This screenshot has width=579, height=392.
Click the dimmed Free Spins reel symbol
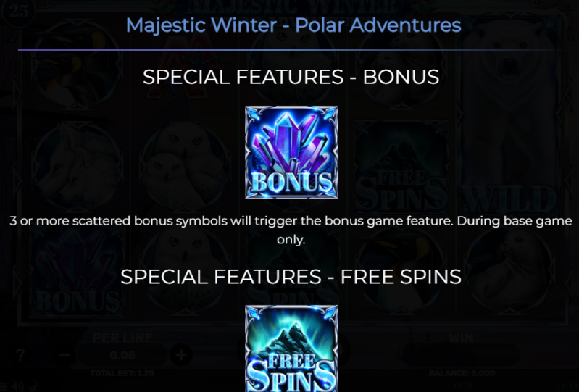(x=401, y=167)
